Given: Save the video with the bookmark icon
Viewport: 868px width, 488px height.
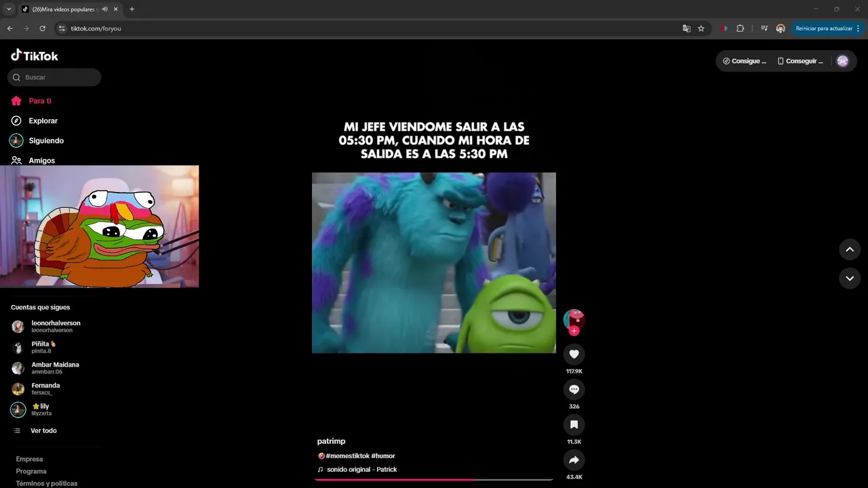Looking at the screenshot, I should [574, 424].
